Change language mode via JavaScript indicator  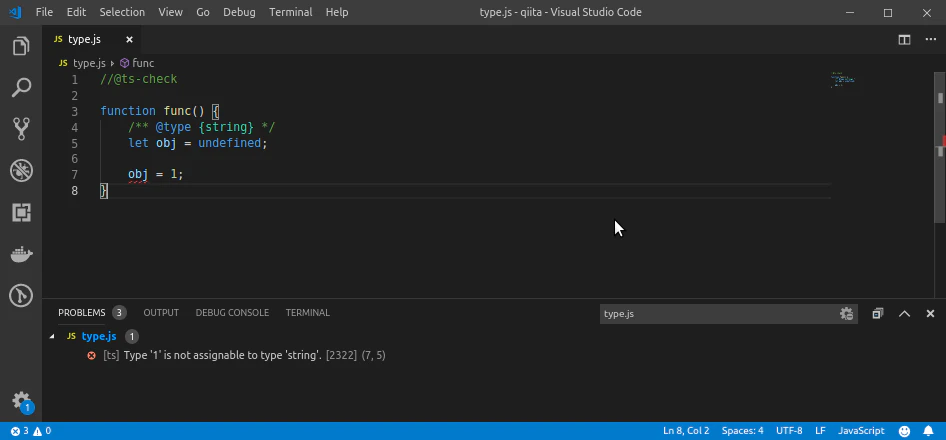(x=862, y=431)
